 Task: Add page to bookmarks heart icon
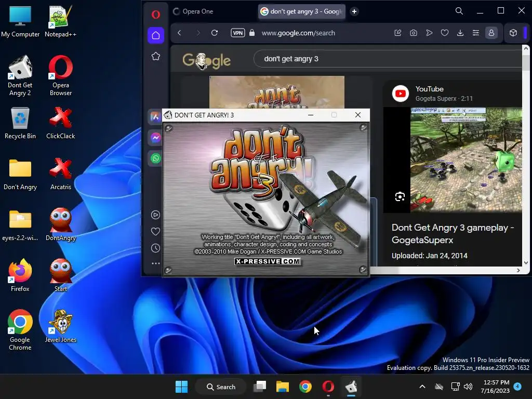(x=445, y=33)
